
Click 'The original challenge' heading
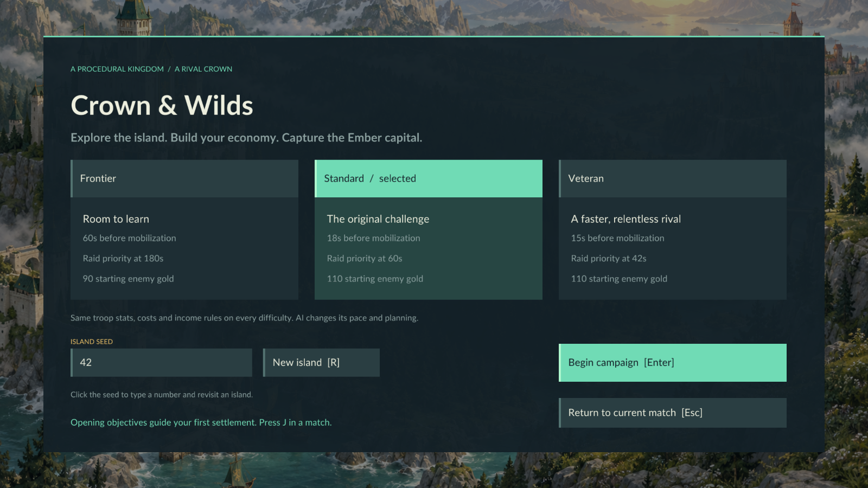tap(378, 219)
